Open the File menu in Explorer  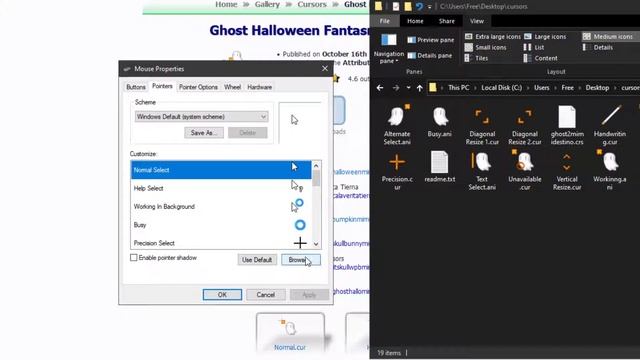(x=384, y=21)
